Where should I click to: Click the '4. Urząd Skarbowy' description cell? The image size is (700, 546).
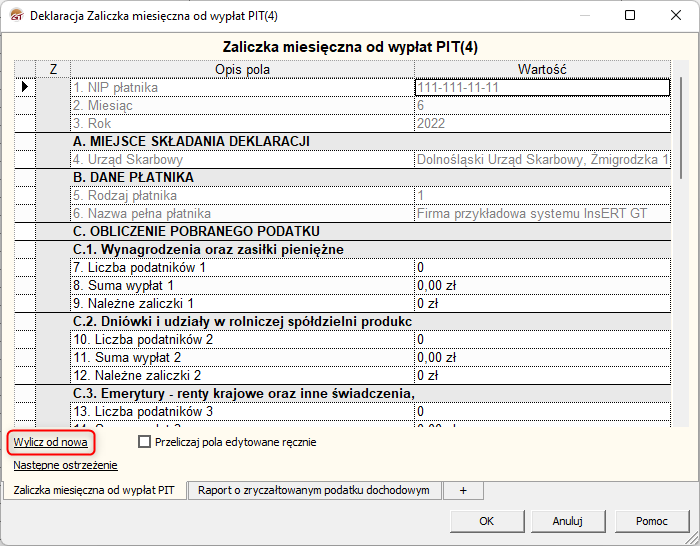tap(242, 159)
